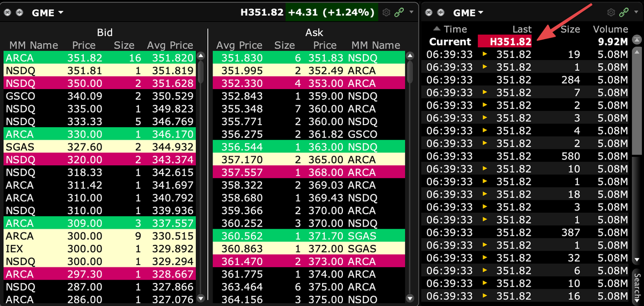Click the chain link icon in Time & Sales window
The image size is (644, 306).
[624, 12]
